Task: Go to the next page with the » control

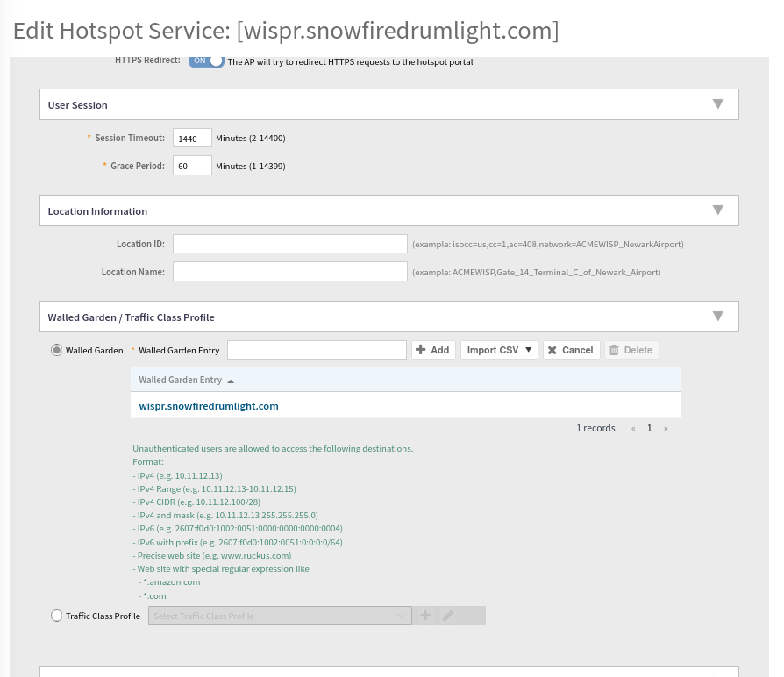Action: coord(666,428)
